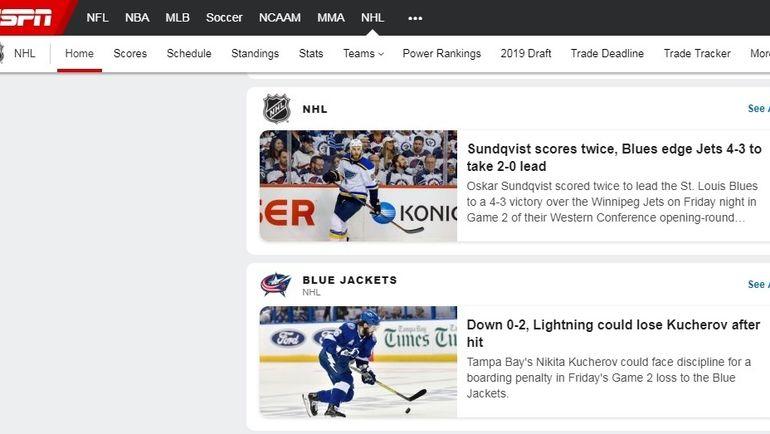Open Sundqvist scores twice article headline
The height and width of the screenshot is (434, 770).
point(614,157)
